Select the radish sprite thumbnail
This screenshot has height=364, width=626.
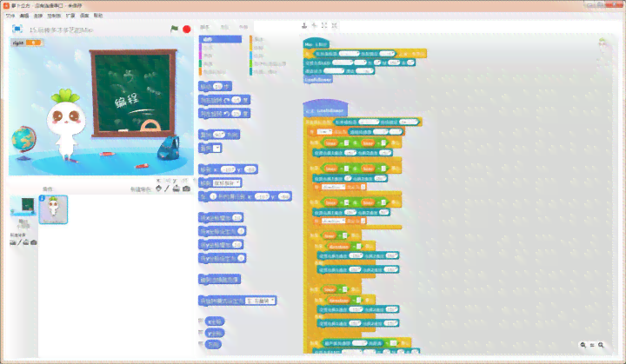click(53, 209)
